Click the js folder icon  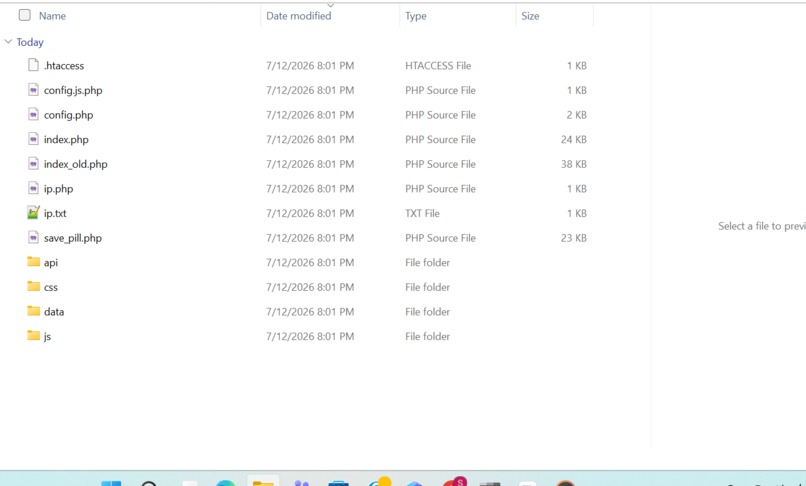33,335
